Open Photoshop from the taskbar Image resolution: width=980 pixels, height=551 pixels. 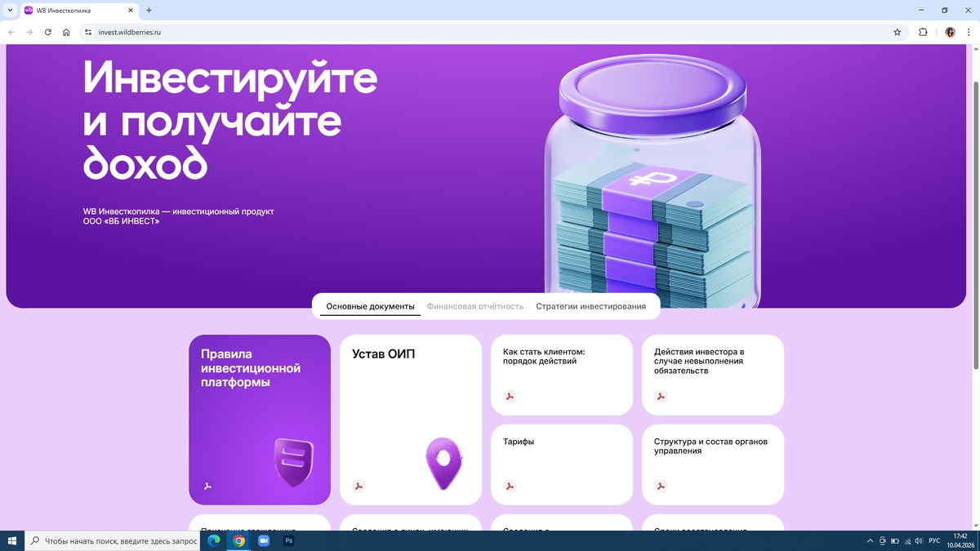coord(288,540)
